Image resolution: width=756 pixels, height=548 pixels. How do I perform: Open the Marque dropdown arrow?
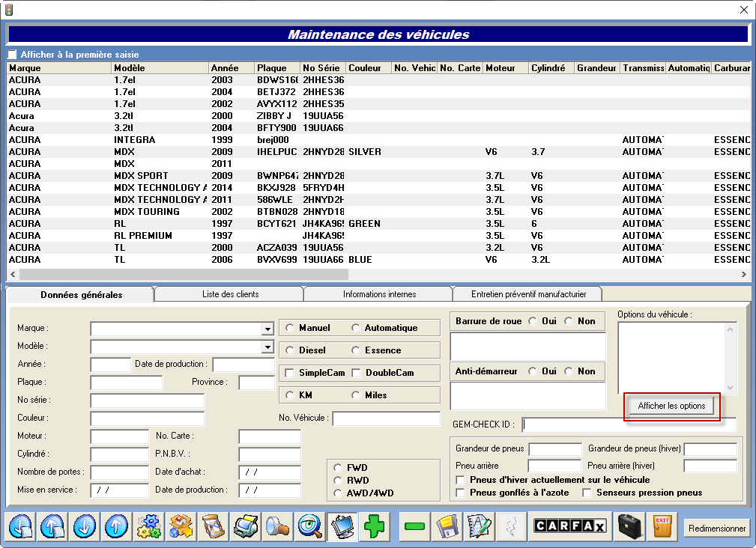click(x=267, y=329)
